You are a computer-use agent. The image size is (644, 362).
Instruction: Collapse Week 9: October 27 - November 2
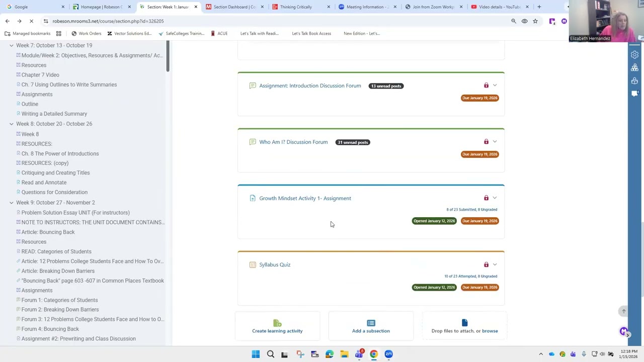coord(11,203)
